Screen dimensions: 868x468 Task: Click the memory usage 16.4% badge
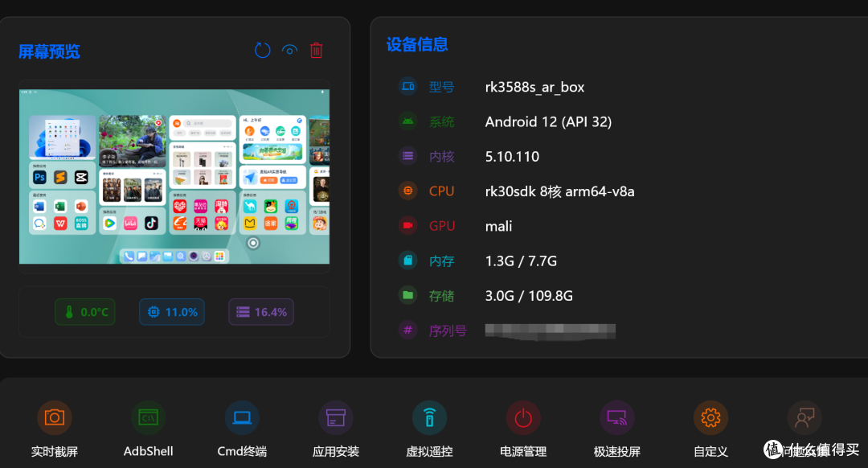(261, 312)
